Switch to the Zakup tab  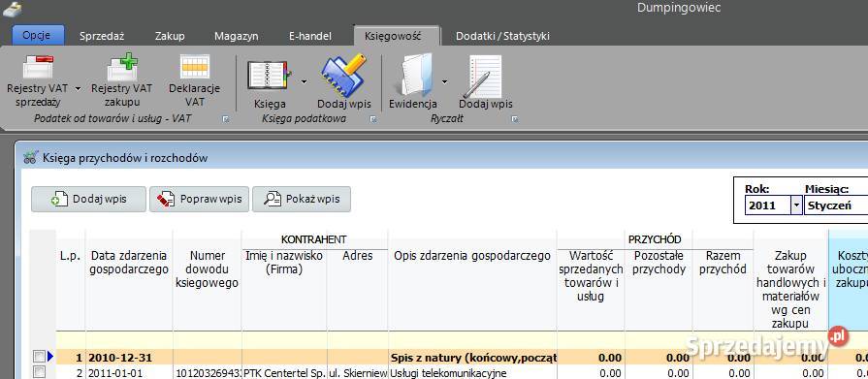170,36
